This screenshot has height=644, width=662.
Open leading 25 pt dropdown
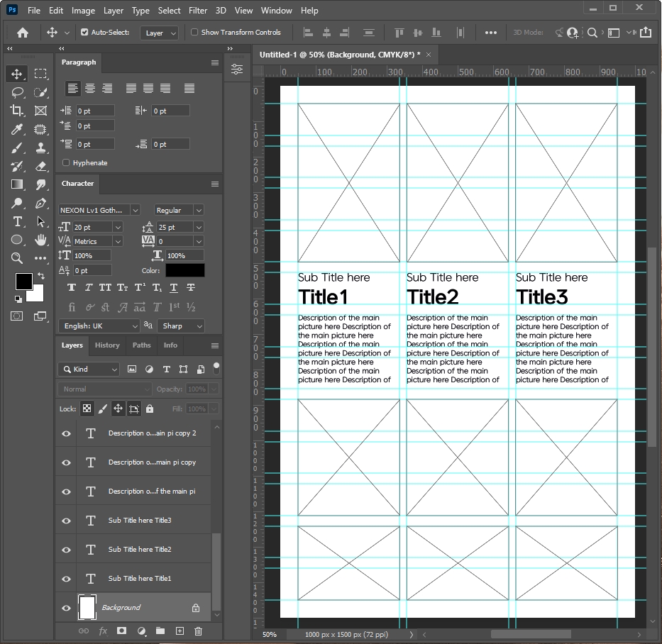pos(199,228)
